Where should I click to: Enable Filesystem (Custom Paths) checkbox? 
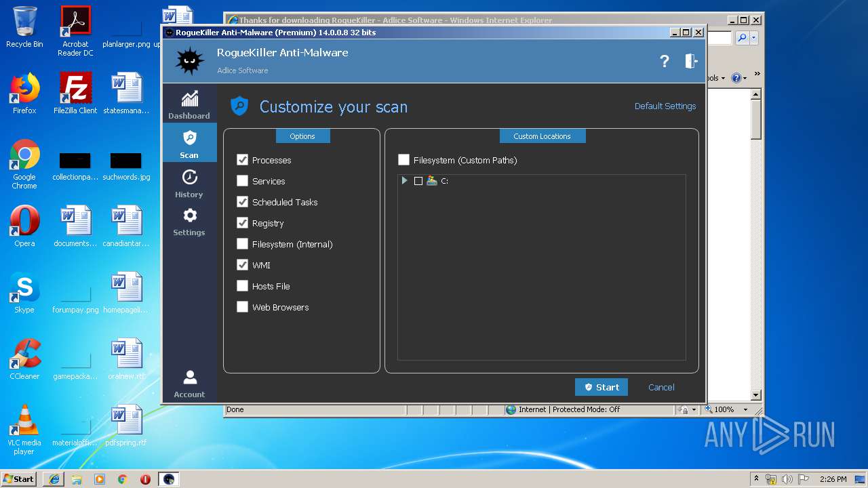point(403,160)
